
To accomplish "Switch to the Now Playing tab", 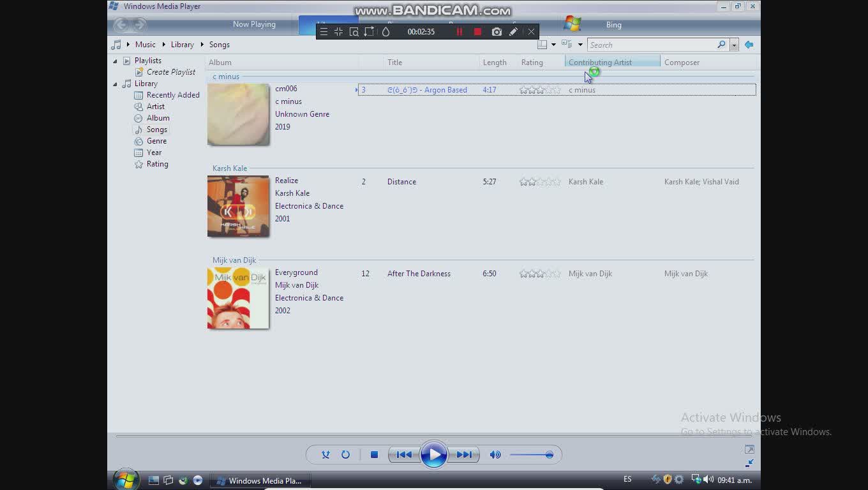I will tap(254, 24).
